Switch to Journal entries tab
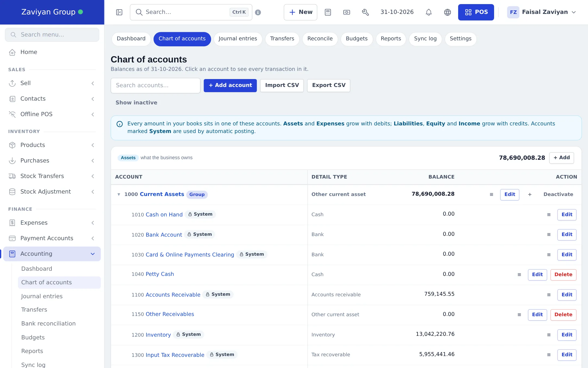 point(238,39)
